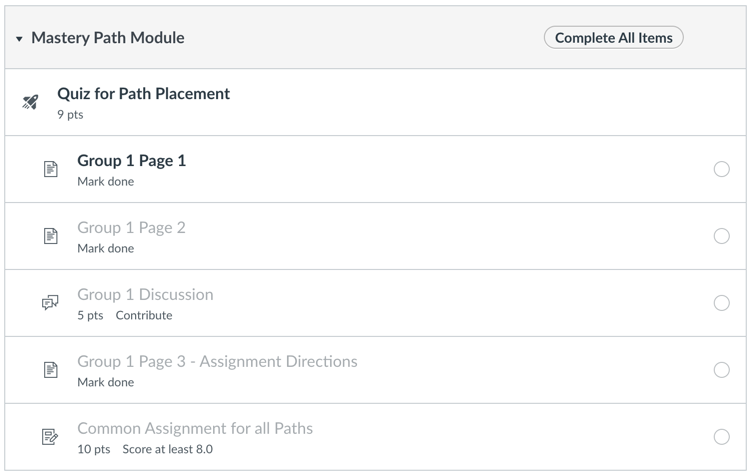Click the Mastery Path Module header title
The height and width of the screenshot is (475, 751).
(x=108, y=38)
